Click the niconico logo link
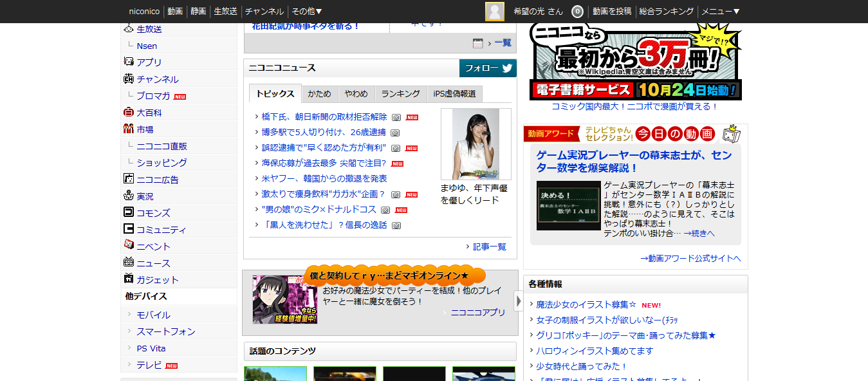 tap(144, 12)
